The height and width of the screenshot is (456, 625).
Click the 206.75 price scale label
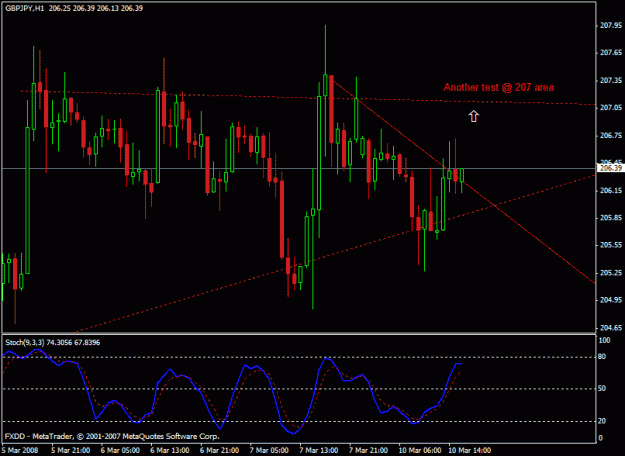click(x=610, y=136)
